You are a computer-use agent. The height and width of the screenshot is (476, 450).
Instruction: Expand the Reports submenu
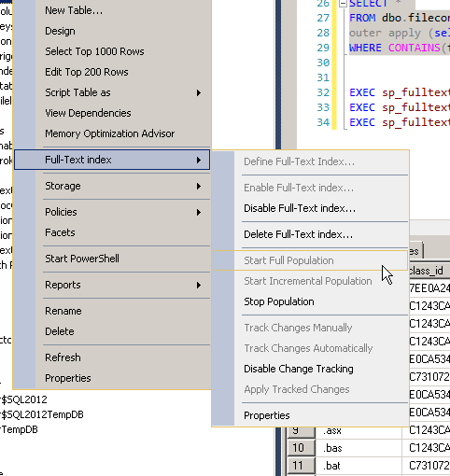pos(112,285)
